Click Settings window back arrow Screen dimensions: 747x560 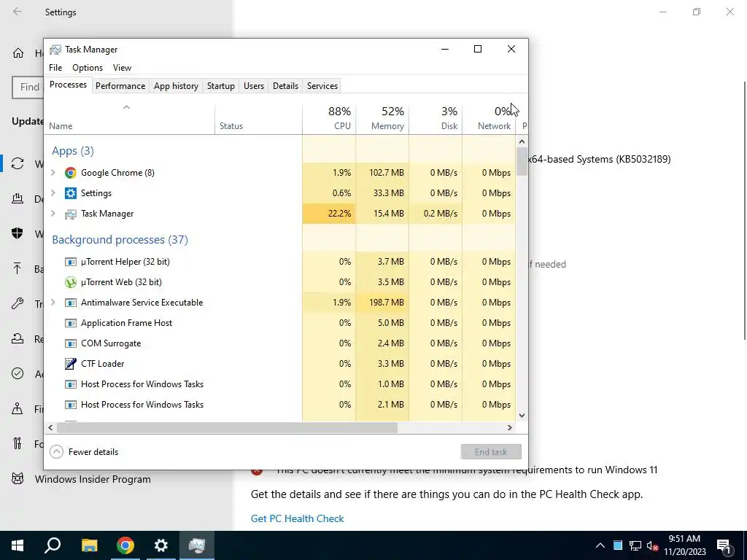click(x=18, y=12)
